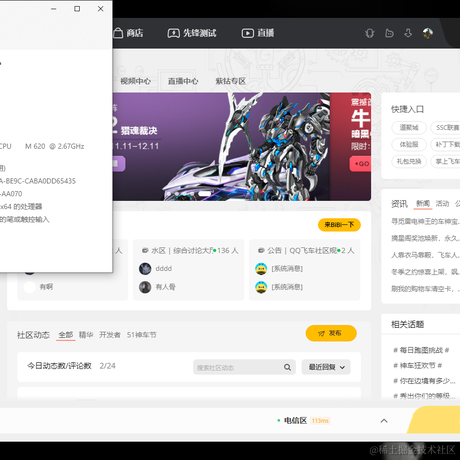Click the red GO button on banner
Image resolution: width=460 pixels, height=460 pixels.
(361, 164)
